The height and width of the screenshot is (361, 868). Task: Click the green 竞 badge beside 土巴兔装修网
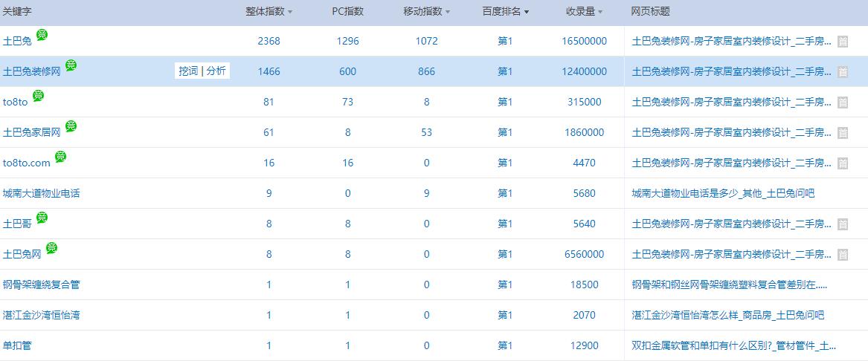pyautogui.click(x=71, y=65)
